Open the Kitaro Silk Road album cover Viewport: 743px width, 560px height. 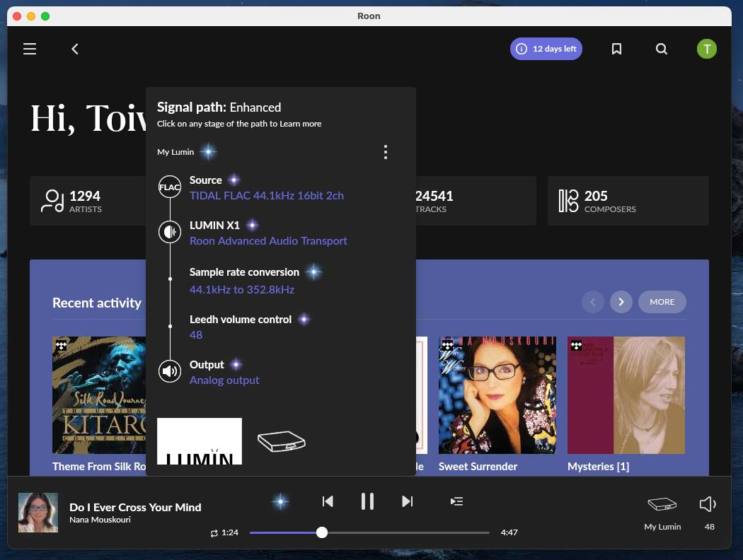(x=99, y=395)
